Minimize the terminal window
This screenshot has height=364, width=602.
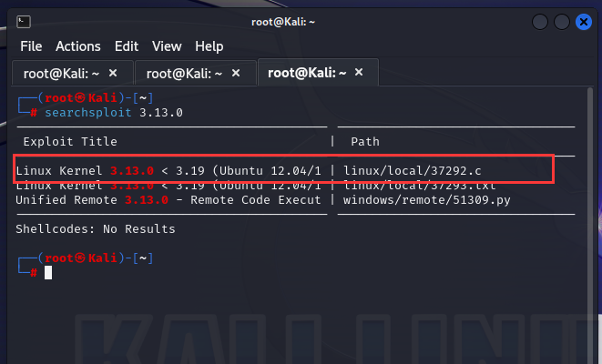pos(540,22)
